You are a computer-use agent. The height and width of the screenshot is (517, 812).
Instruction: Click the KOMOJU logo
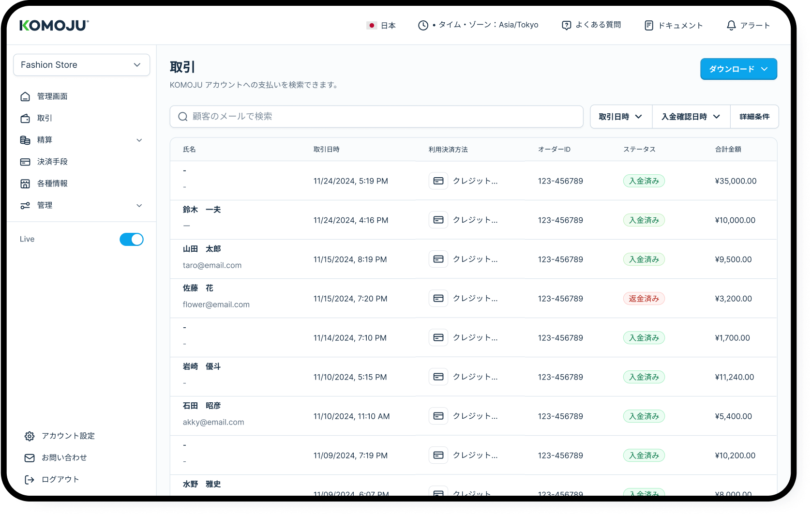[54, 26]
